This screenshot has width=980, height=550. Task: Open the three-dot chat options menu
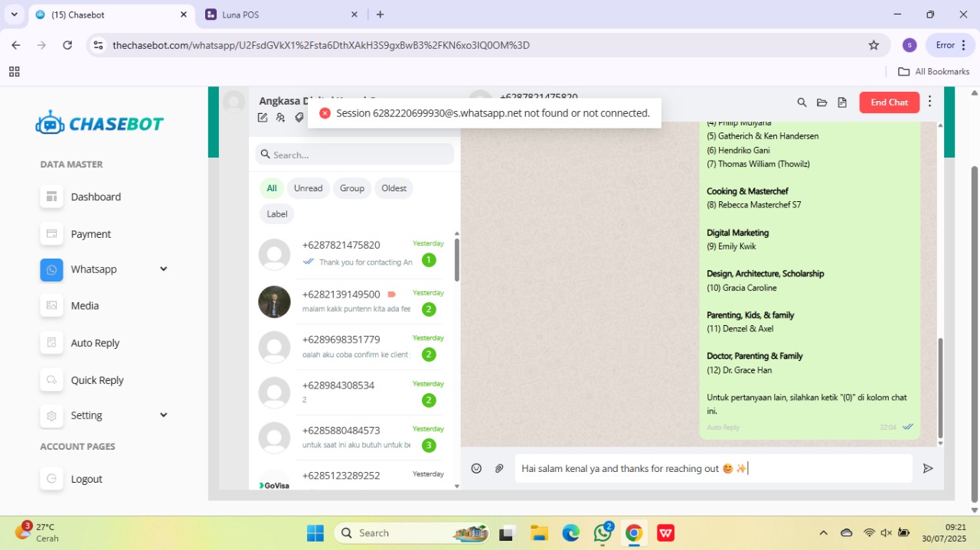tap(929, 102)
